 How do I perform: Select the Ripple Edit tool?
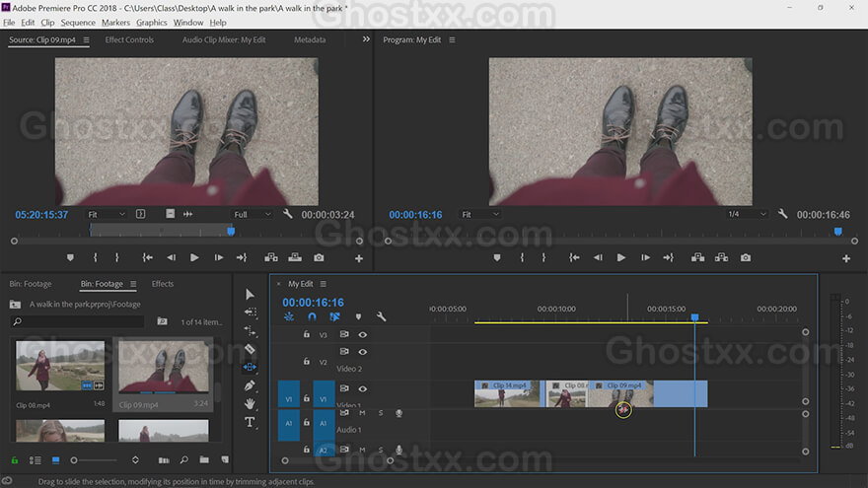[x=251, y=331]
